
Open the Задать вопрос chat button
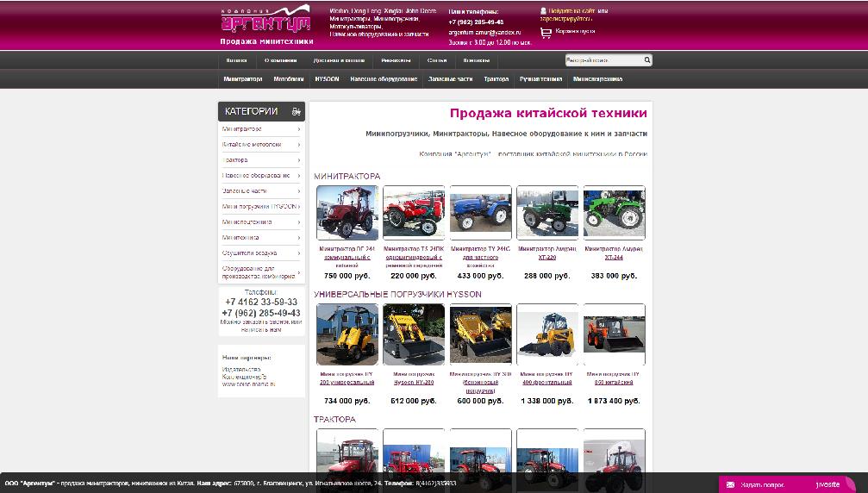pyautogui.click(x=762, y=484)
